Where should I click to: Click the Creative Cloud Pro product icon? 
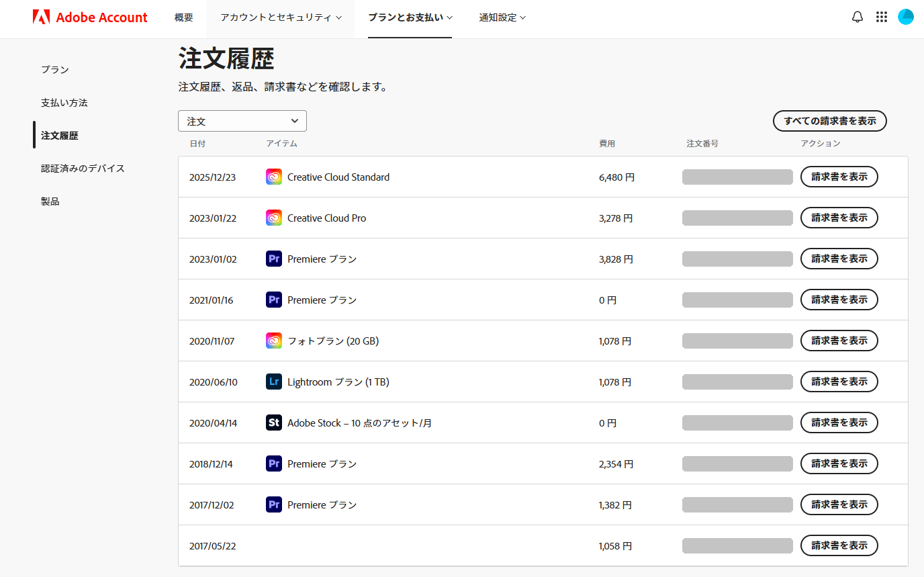pyautogui.click(x=274, y=218)
